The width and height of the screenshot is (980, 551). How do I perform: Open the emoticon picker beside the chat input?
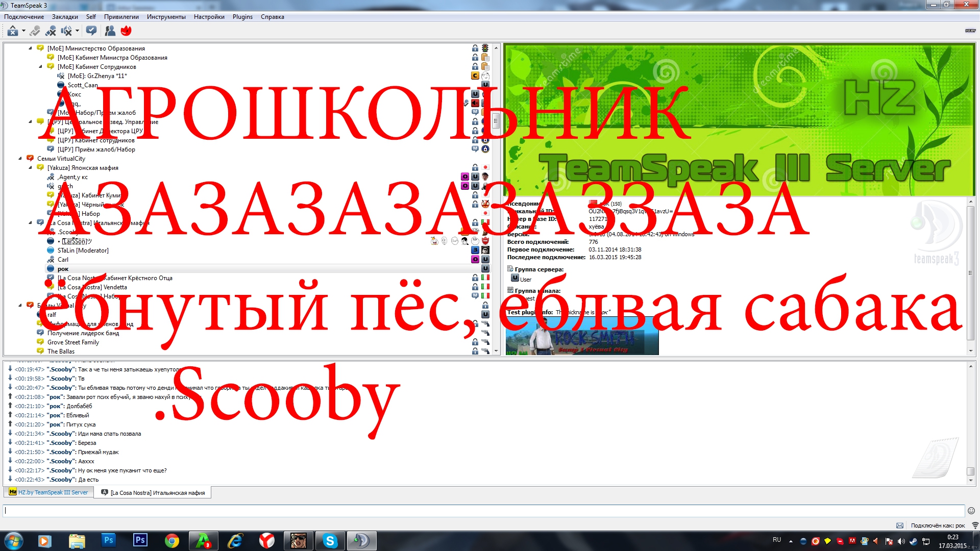pos(971,511)
